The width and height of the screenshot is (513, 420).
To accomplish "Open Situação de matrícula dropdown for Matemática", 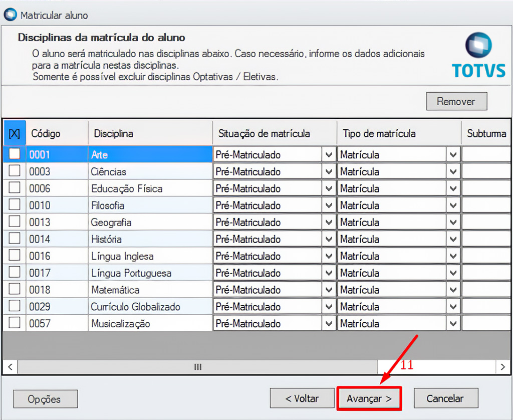I will click(329, 290).
